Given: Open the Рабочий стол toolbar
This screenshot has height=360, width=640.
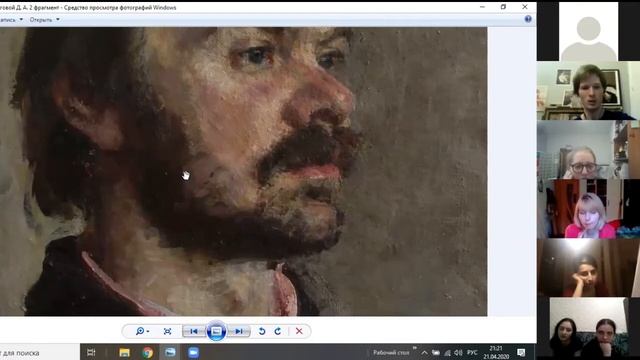Looking at the screenshot, I should coord(391,353).
